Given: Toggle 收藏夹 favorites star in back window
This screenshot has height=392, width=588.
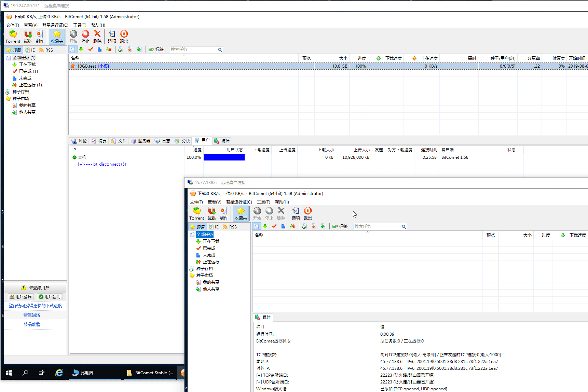Looking at the screenshot, I should (x=57, y=37).
